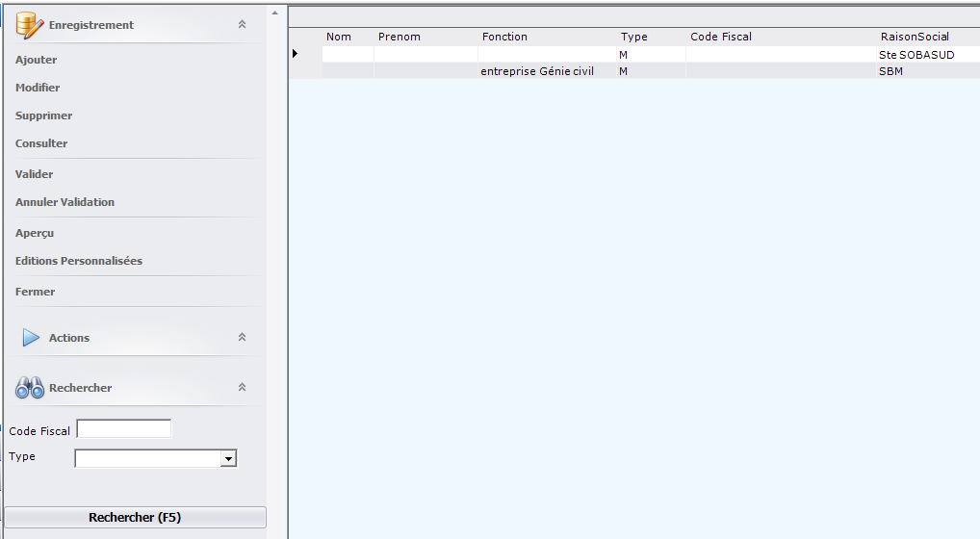Focus the Code Fiscal search field
Image resolution: width=980 pixels, height=539 pixels.
pyautogui.click(x=124, y=429)
